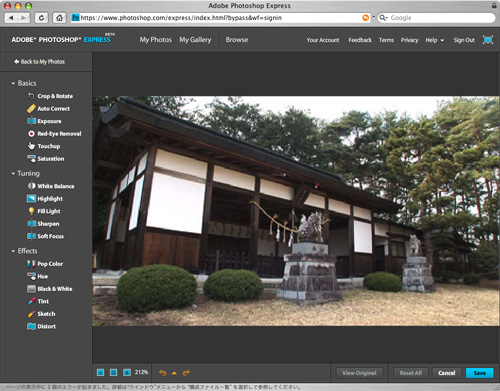Open My Gallery tab

[x=195, y=40]
